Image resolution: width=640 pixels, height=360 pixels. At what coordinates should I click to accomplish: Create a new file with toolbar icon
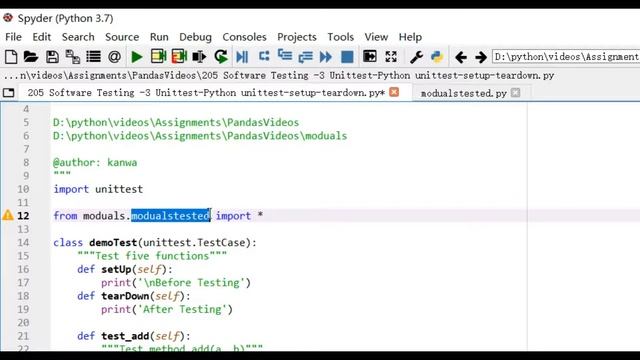(x=11, y=57)
